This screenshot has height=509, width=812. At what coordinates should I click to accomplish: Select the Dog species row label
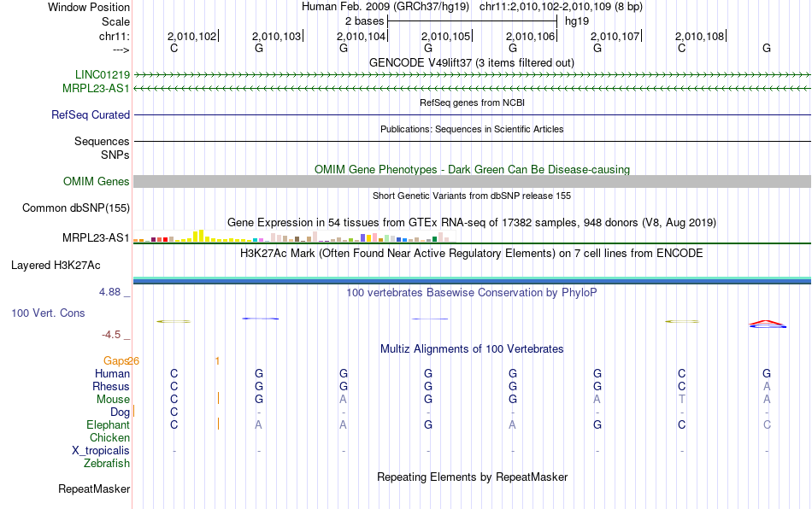click(x=121, y=412)
